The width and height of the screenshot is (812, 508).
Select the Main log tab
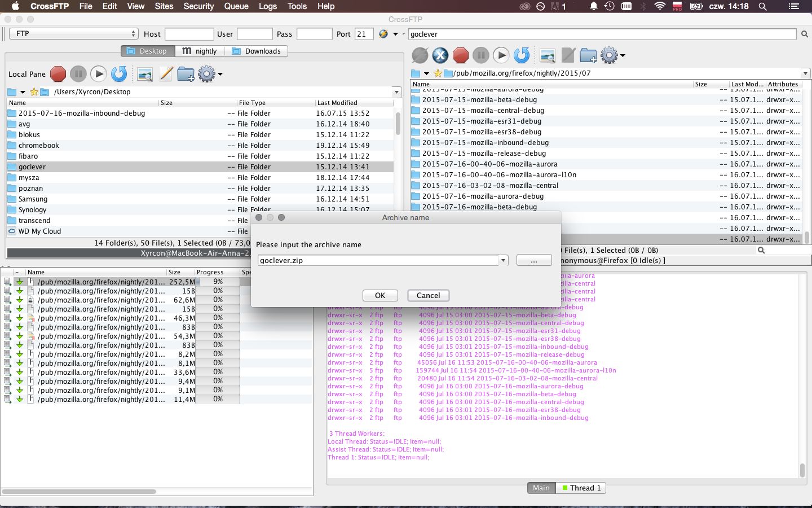(x=541, y=488)
